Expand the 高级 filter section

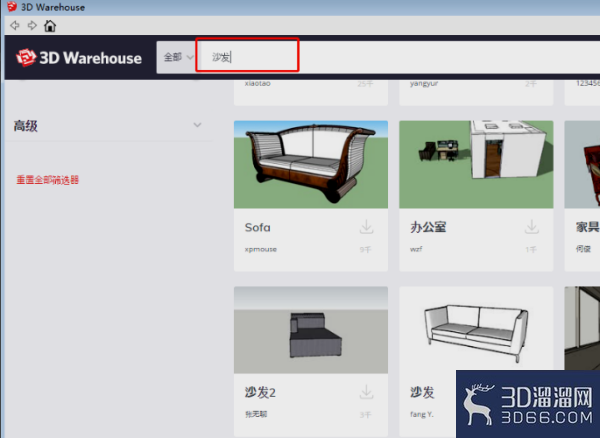108,125
